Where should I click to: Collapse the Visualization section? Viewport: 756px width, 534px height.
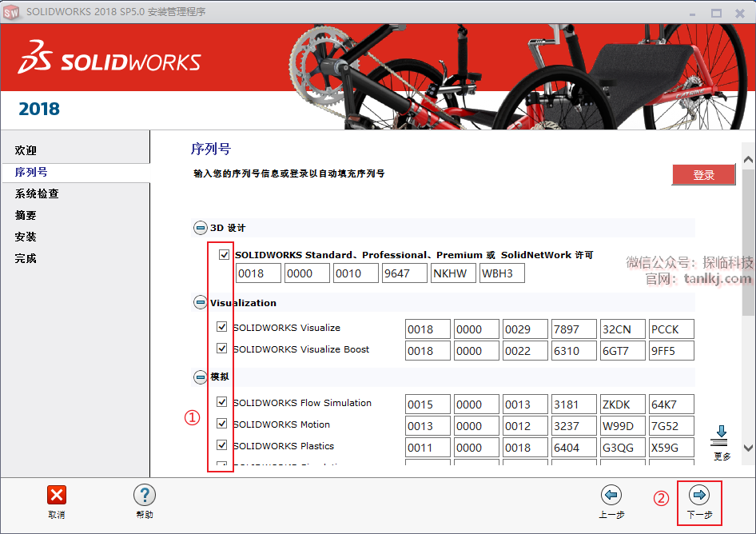pos(200,302)
